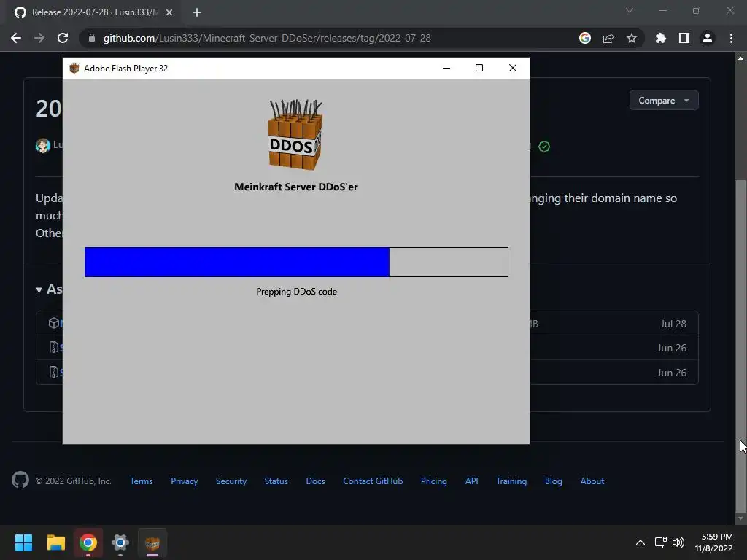
Task: Click the DDOS TNT block logo image
Action: click(295, 134)
